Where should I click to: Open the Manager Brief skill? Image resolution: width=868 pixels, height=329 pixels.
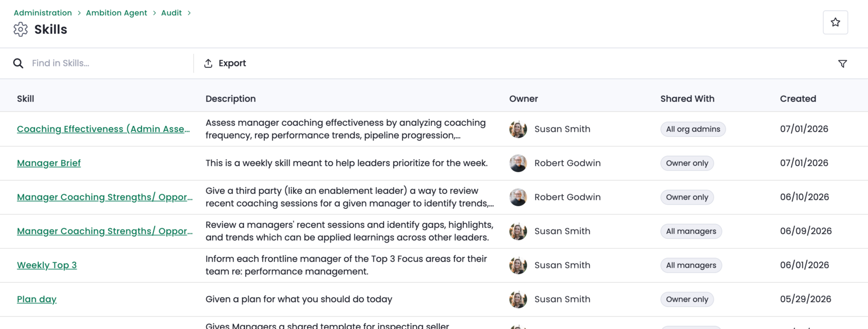(49, 163)
